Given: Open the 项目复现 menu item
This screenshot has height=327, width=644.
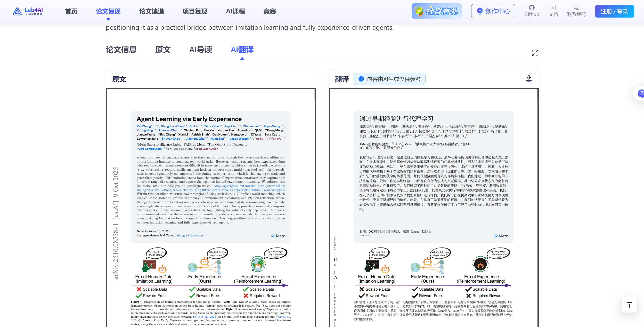Looking at the screenshot, I should coord(195,11).
